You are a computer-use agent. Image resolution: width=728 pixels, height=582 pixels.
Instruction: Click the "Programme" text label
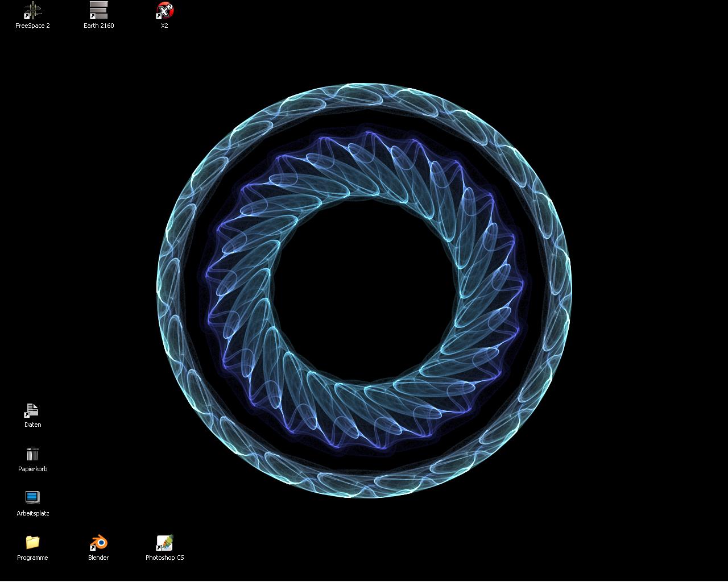32,558
